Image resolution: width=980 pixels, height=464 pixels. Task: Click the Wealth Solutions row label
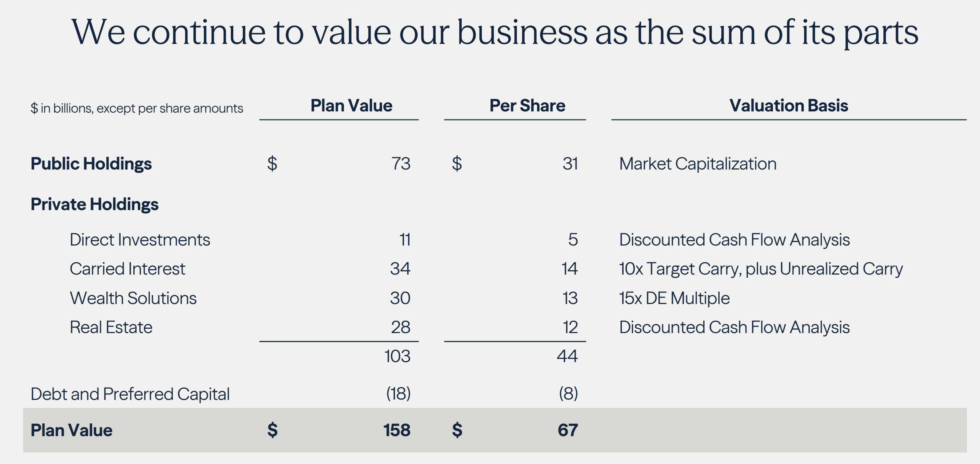(x=133, y=298)
